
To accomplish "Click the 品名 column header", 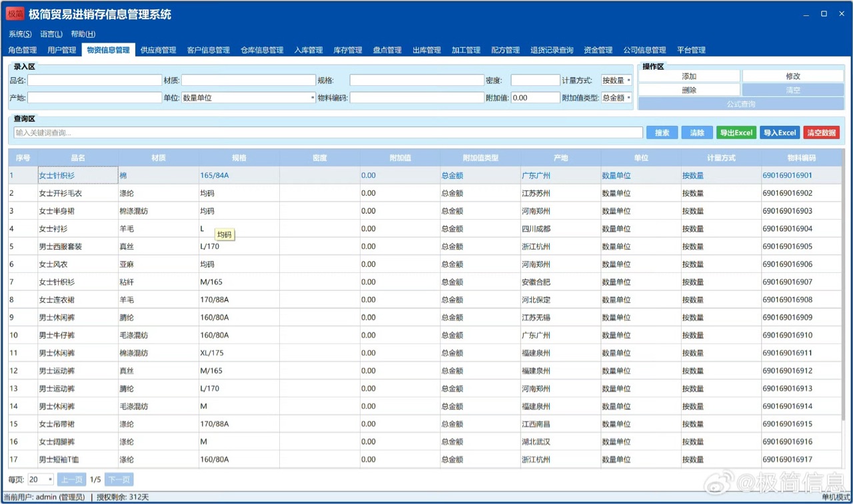I will click(x=78, y=158).
